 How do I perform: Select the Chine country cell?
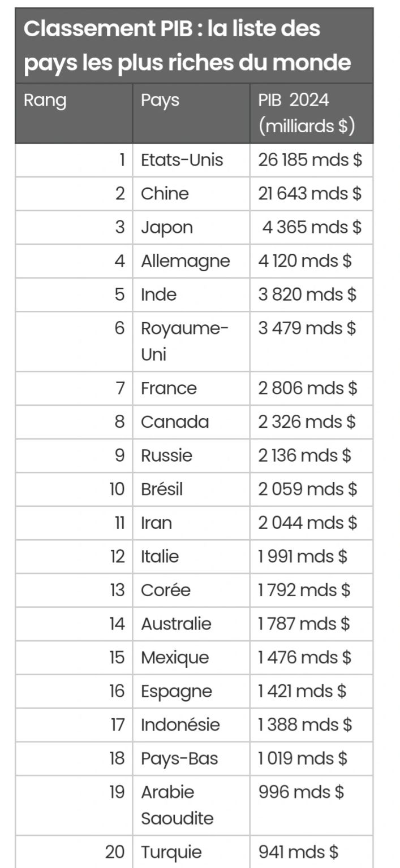click(x=191, y=194)
